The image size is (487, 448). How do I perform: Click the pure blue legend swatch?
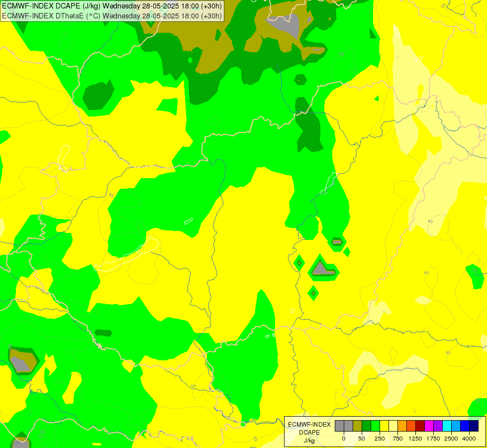pyautogui.click(x=465, y=426)
